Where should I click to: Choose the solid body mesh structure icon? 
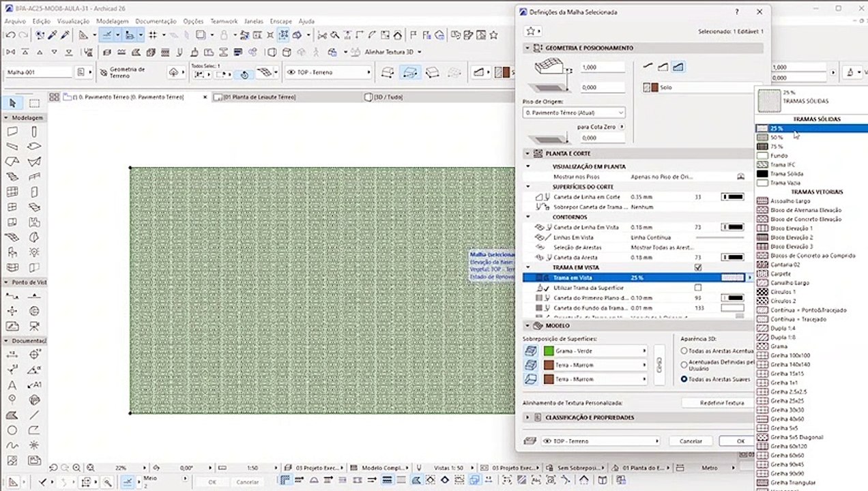[678, 67]
